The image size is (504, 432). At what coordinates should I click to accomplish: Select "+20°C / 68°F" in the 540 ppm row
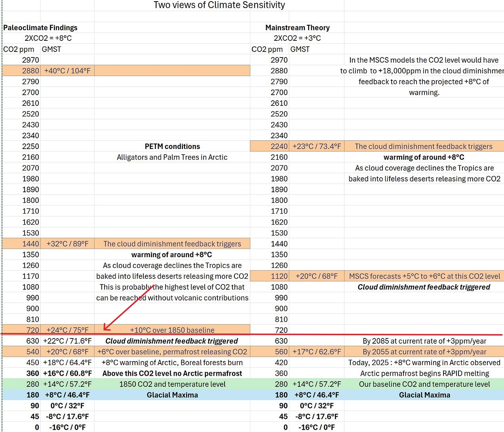click(x=67, y=352)
